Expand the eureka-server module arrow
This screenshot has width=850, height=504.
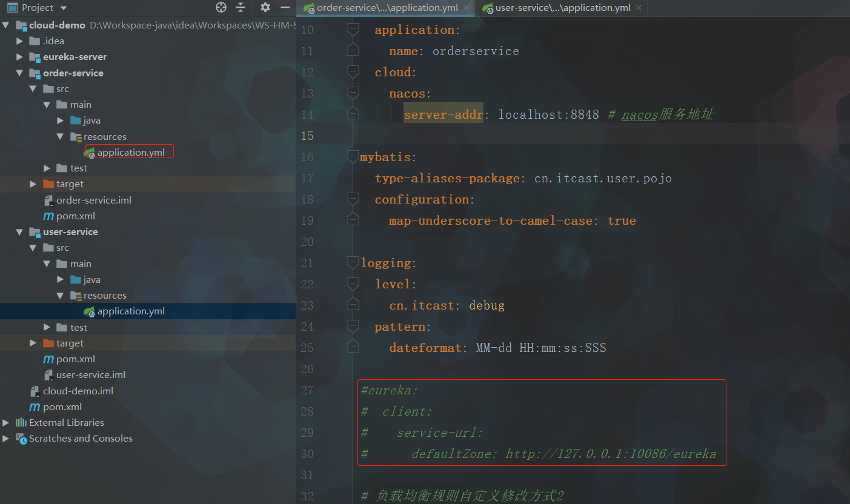(20, 57)
